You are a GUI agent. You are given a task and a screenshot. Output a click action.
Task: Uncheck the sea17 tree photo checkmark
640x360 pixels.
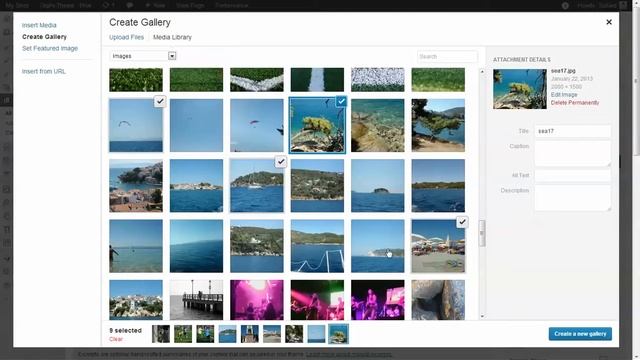pyautogui.click(x=341, y=101)
